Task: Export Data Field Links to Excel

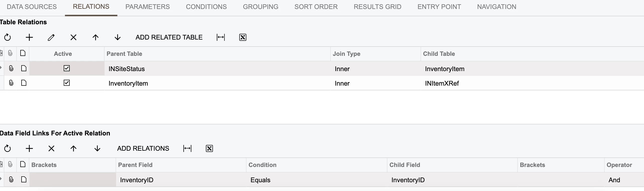Action: point(209,149)
